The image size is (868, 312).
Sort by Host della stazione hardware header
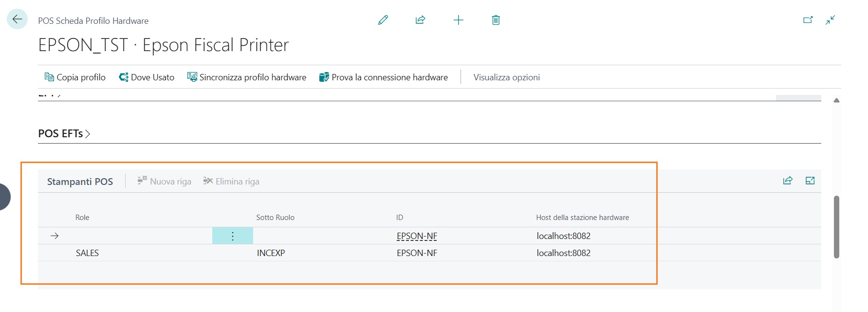click(x=583, y=218)
